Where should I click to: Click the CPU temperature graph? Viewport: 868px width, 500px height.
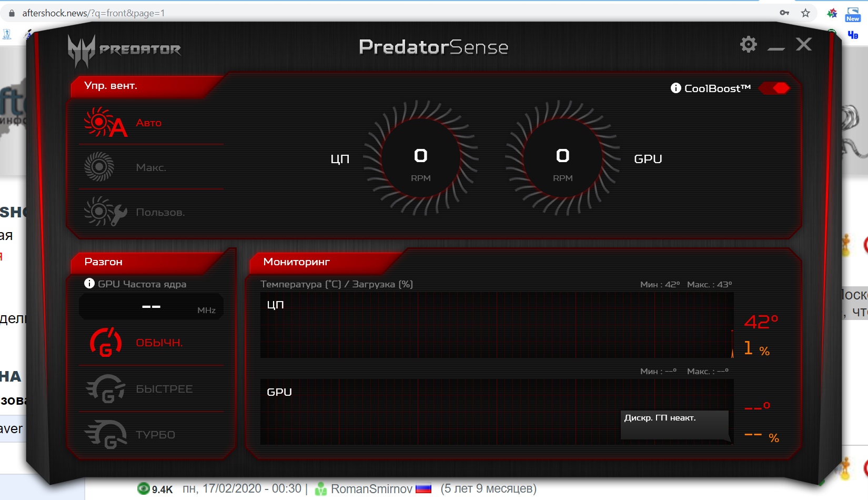coord(496,326)
